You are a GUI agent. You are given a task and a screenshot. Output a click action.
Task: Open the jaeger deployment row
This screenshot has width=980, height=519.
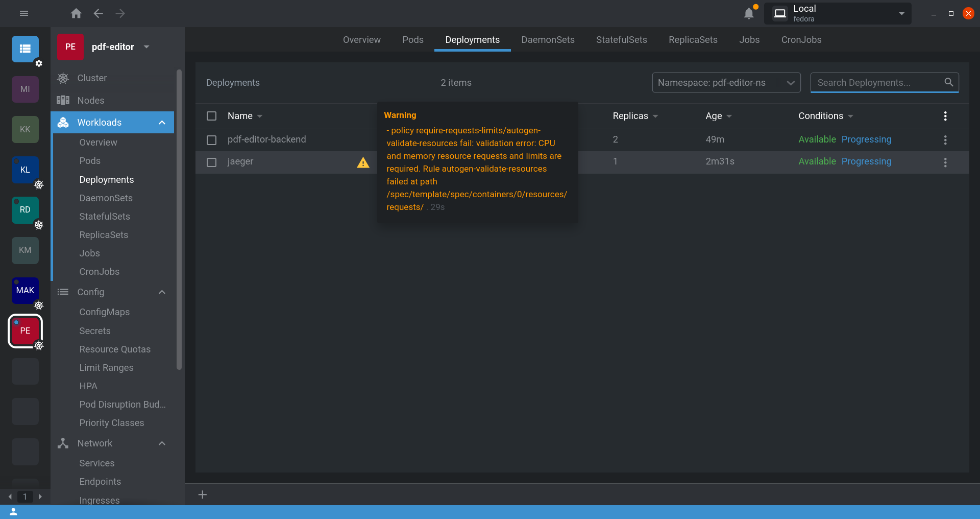(582, 162)
